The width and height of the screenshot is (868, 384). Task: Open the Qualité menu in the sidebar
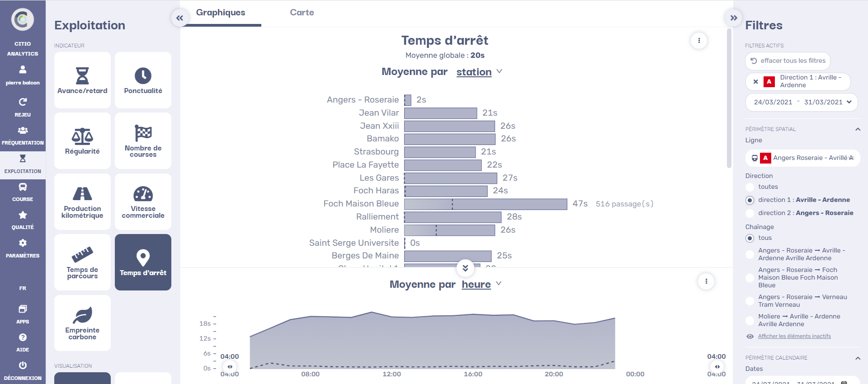click(23, 220)
